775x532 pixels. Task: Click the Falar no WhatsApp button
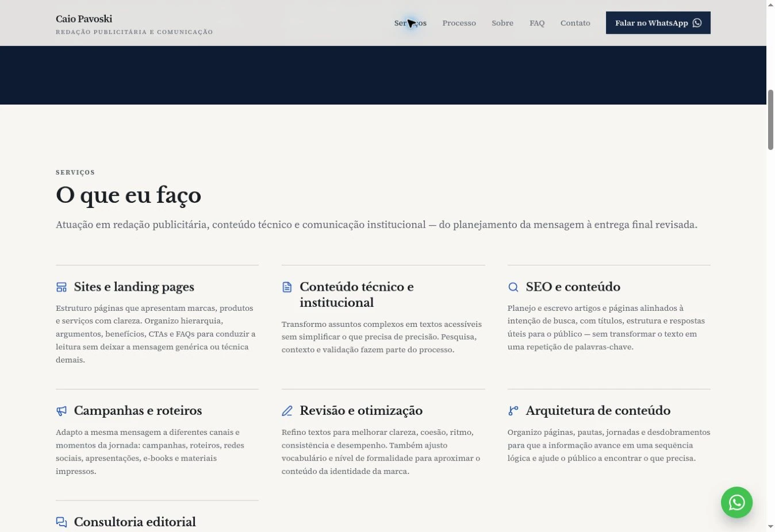[658, 23]
